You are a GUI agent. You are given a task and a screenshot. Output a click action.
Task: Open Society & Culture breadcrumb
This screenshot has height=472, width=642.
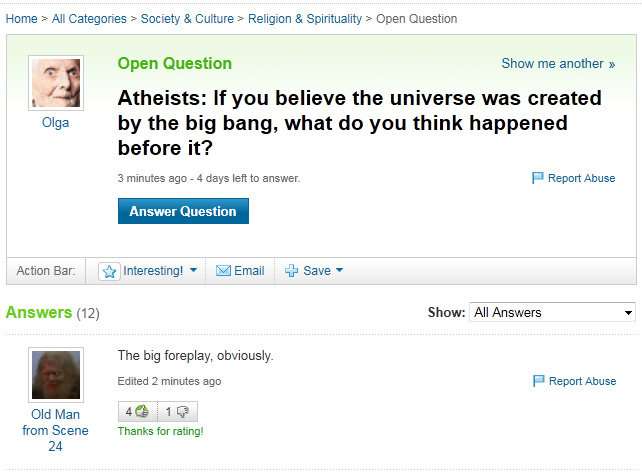click(187, 19)
